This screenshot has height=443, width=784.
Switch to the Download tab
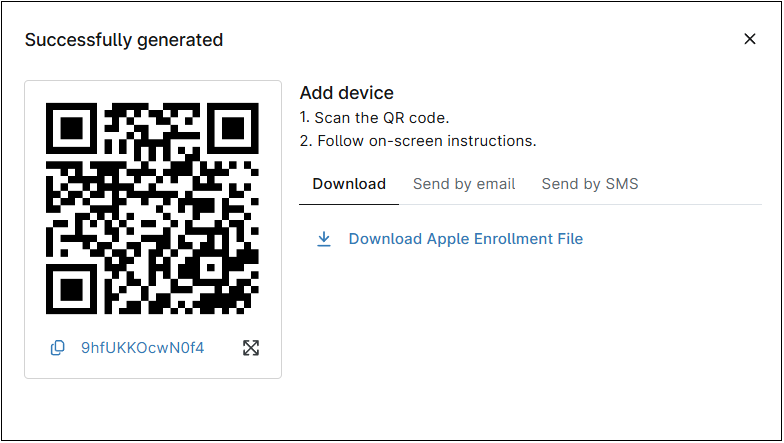click(349, 184)
